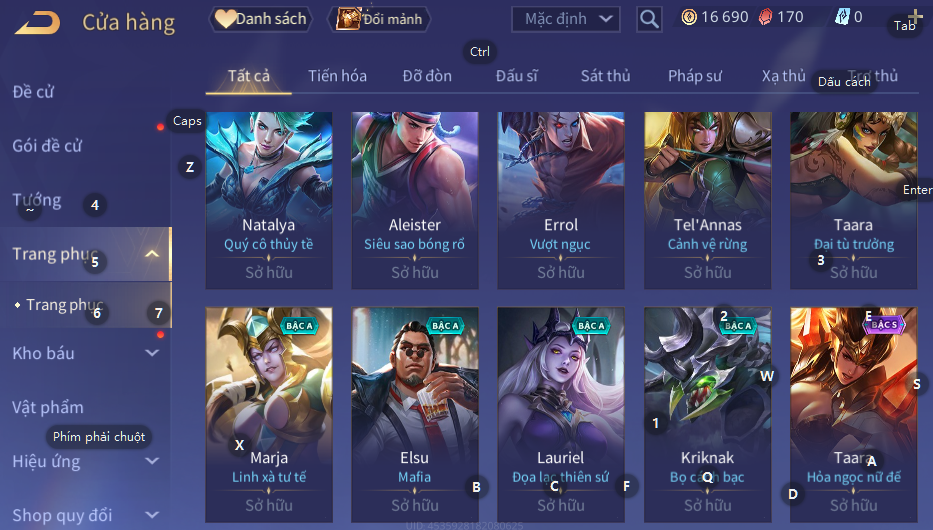
Task: Click the gold coin currency icon
Action: tap(689, 17)
